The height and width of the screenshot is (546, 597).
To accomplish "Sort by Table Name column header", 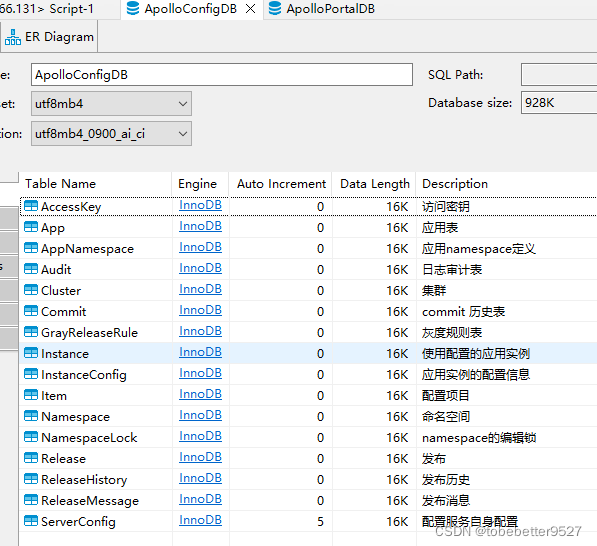I will [x=96, y=184].
